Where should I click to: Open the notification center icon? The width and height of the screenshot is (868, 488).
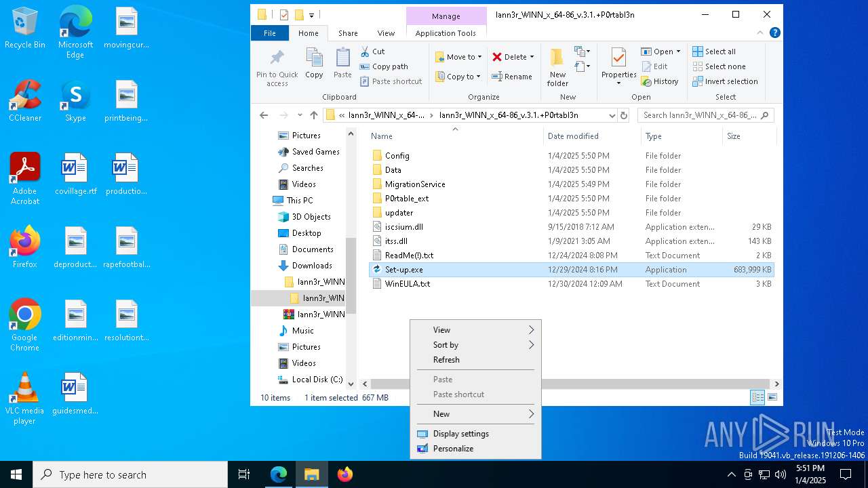(x=846, y=474)
